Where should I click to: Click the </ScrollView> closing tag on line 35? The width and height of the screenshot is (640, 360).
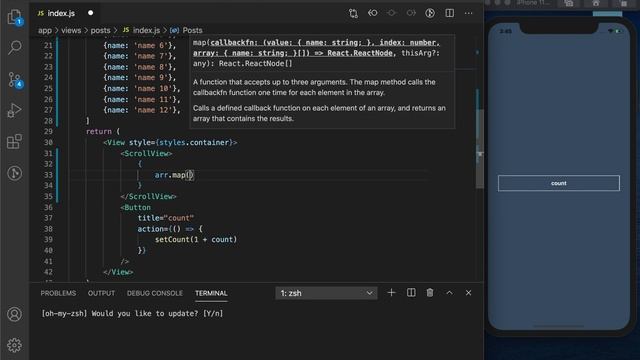tap(148, 196)
